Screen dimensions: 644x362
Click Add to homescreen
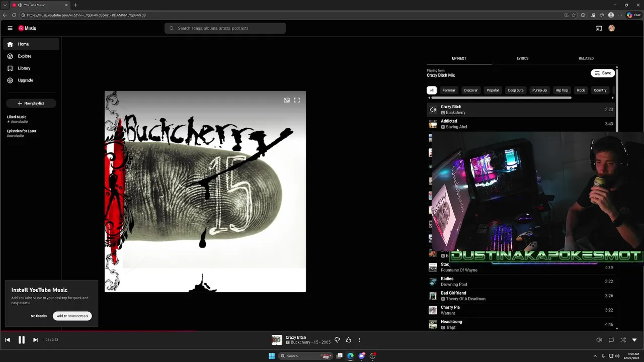pos(72,316)
